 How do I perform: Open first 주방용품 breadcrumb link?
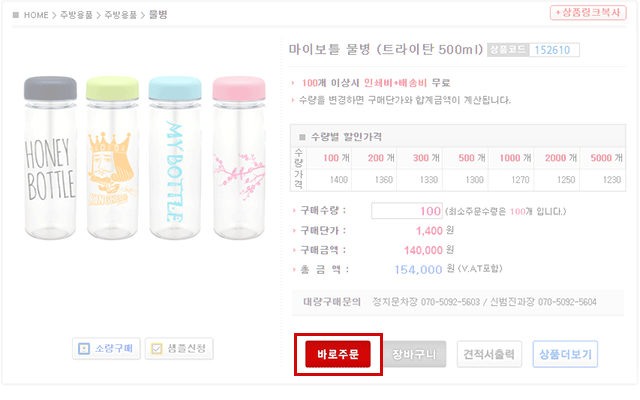[x=76, y=15]
